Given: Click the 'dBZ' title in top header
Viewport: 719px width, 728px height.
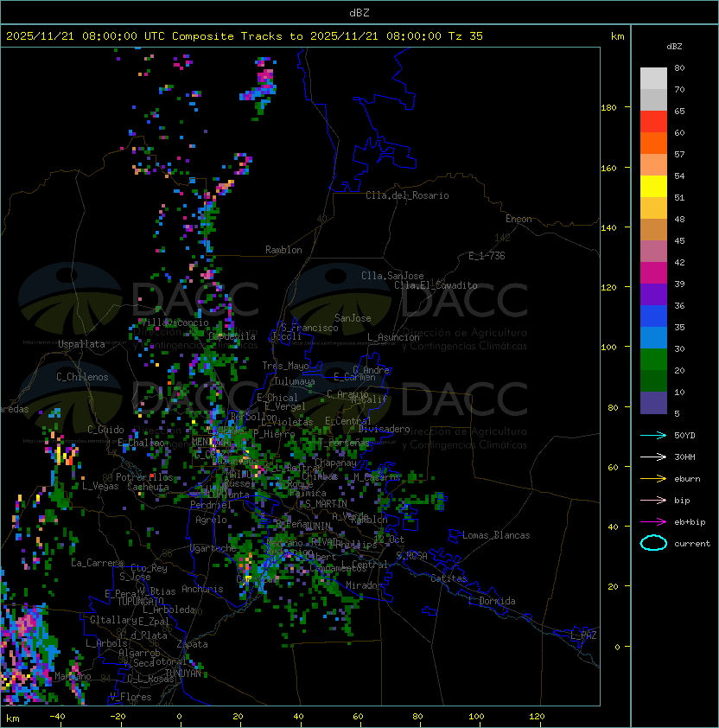Looking at the screenshot, I should (359, 12).
